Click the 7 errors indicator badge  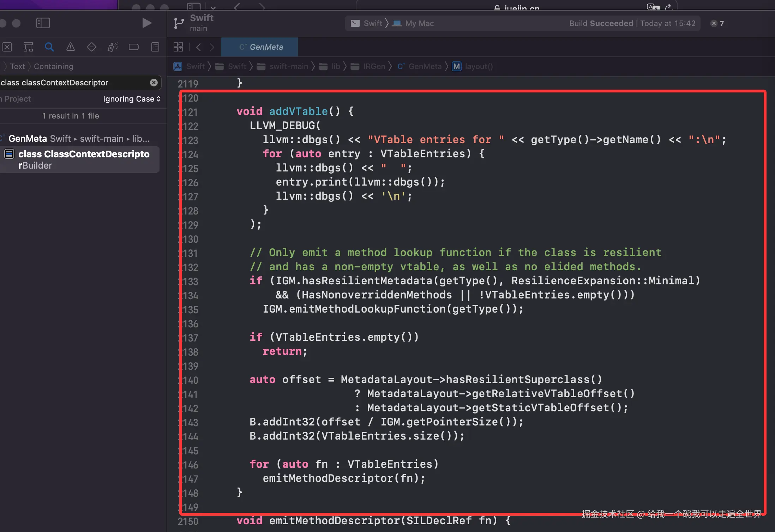tap(717, 23)
